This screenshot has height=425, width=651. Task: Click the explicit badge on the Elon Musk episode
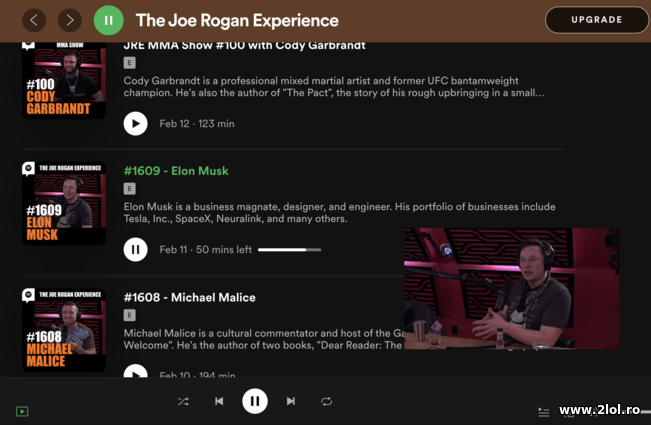(130, 189)
